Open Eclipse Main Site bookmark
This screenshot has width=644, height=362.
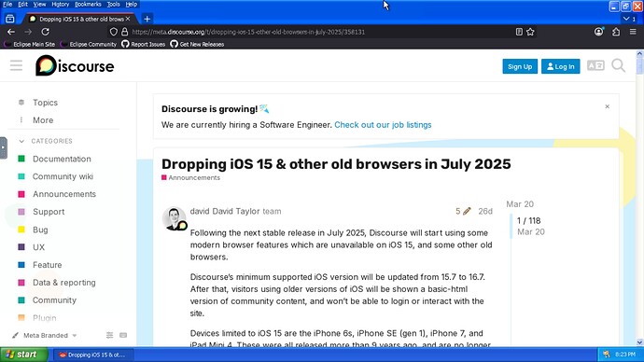click(30, 44)
